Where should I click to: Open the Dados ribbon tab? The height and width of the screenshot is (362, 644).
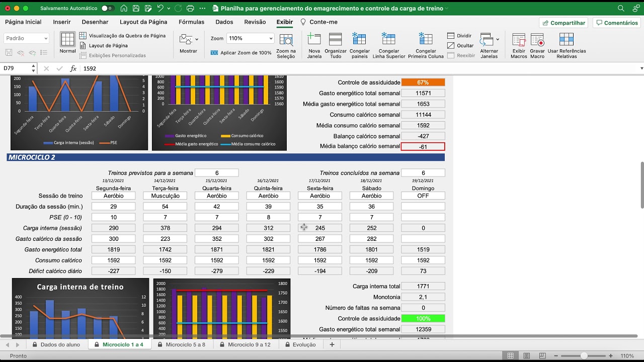click(224, 22)
